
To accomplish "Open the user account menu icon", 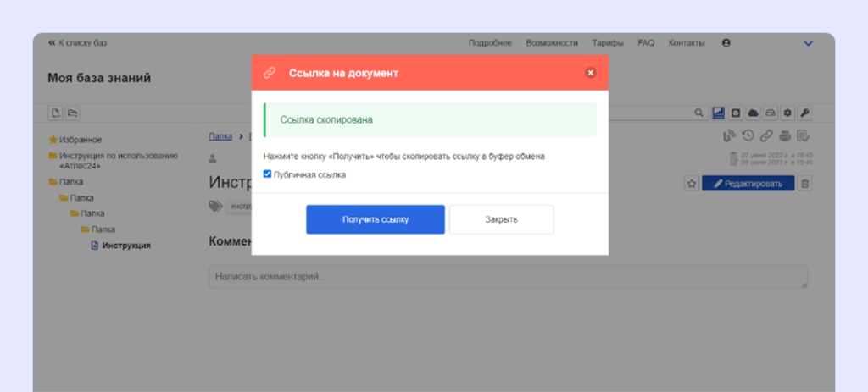I will (726, 42).
